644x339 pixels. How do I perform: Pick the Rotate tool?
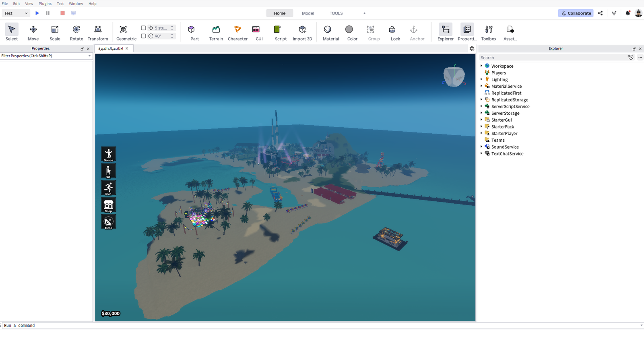coord(76,32)
